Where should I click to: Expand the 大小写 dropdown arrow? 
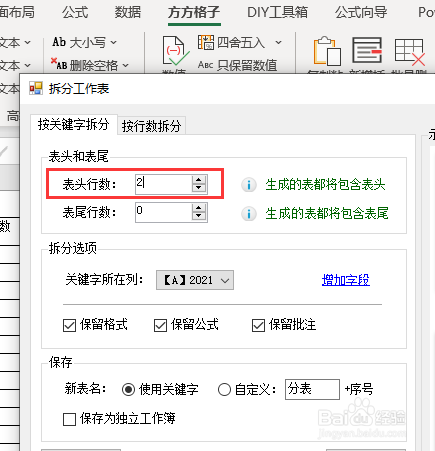tap(113, 43)
